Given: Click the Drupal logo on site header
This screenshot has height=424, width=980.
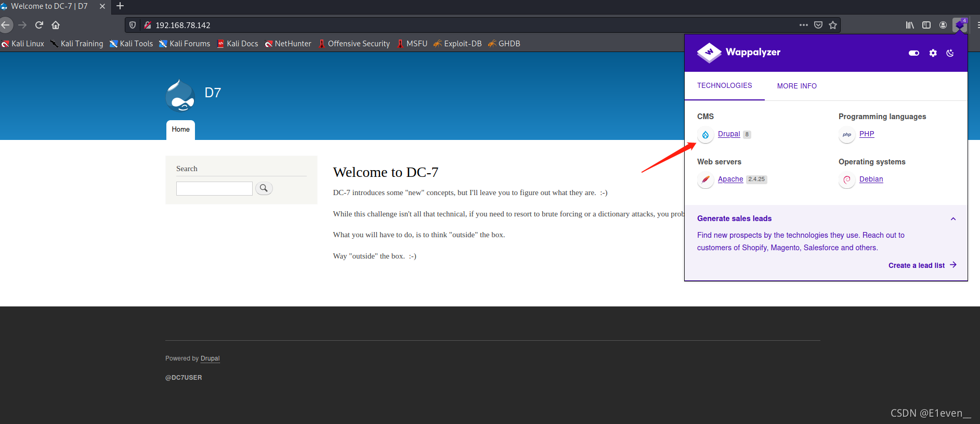Looking at the screenshot, I should pyautogui.click(x=180, y=95).
